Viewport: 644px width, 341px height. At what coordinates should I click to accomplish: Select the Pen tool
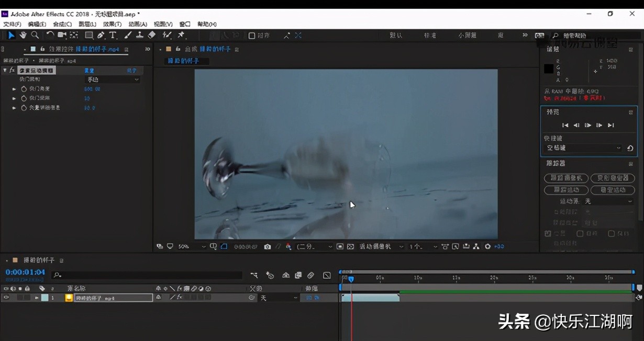pos(101,35)
